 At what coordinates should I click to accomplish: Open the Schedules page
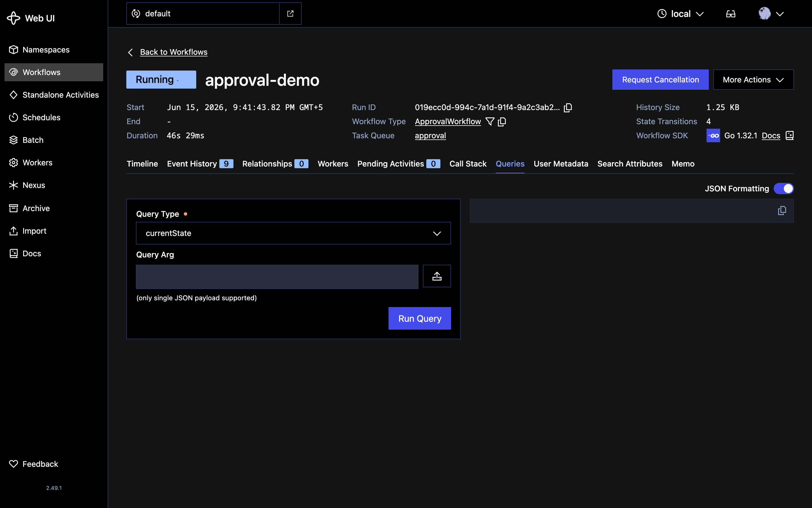click(x=54, y=117)
